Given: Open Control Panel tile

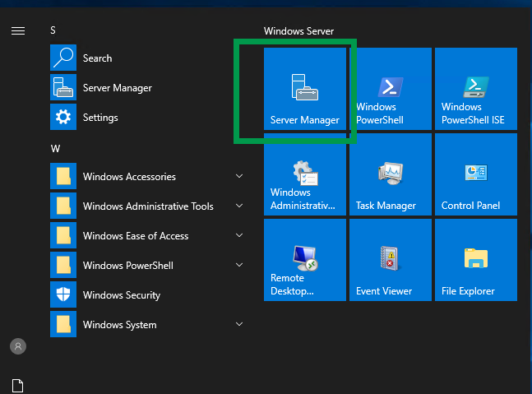Looking at the screenshot, I should point(475,174).
